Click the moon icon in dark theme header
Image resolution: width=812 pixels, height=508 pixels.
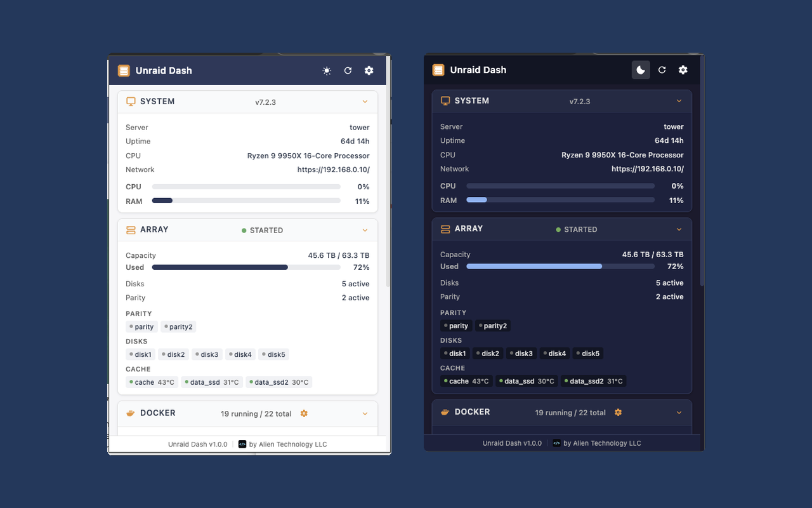[640, 70]
